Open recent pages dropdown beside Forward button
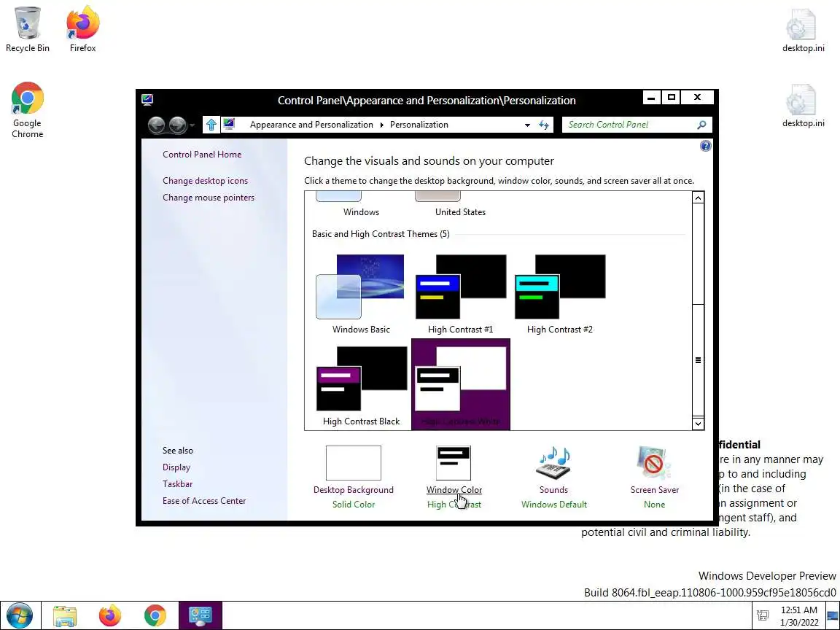This screenshot has height=630, width=840. [192, 126]
